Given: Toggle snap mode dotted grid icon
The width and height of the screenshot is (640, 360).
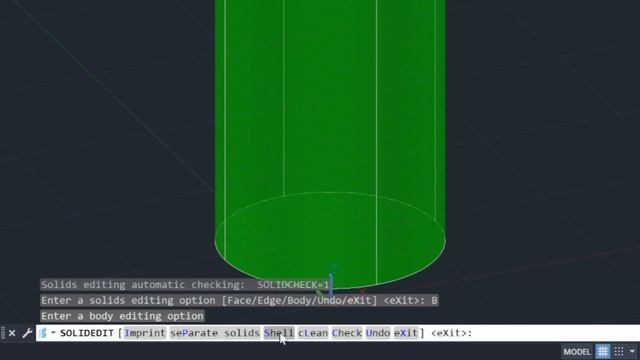Looking at the screenshot, I should point(619,351).
